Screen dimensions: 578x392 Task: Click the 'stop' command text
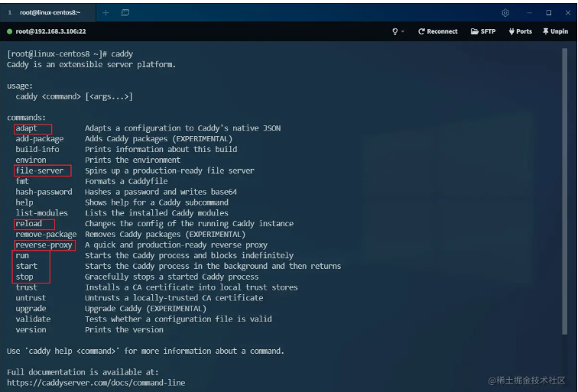[24, 277]
